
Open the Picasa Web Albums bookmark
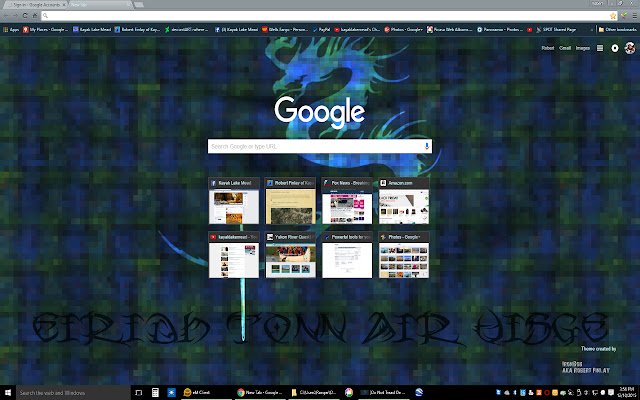[449, 29]
